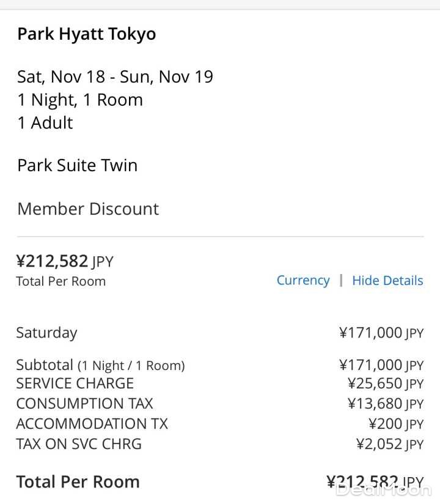Click the small Total Per Room caption under the price
This screenshot has width=440, height=504.
[x=61, y=281]
